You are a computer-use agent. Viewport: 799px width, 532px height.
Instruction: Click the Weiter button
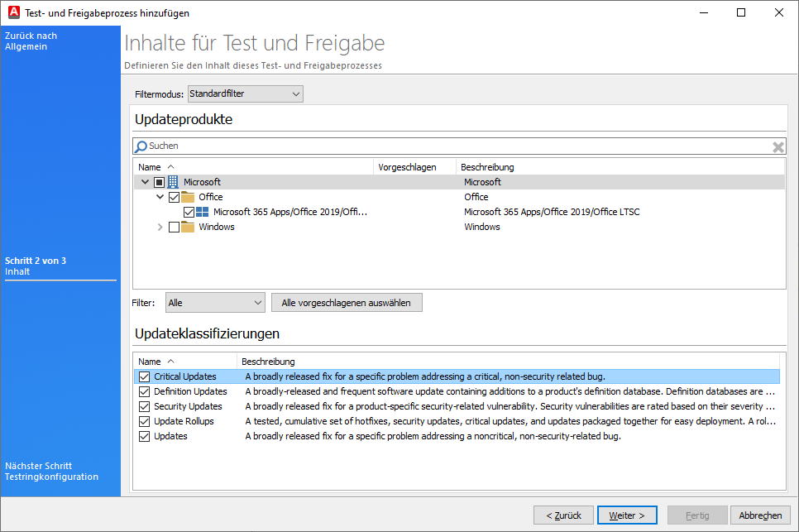point(627,515)
